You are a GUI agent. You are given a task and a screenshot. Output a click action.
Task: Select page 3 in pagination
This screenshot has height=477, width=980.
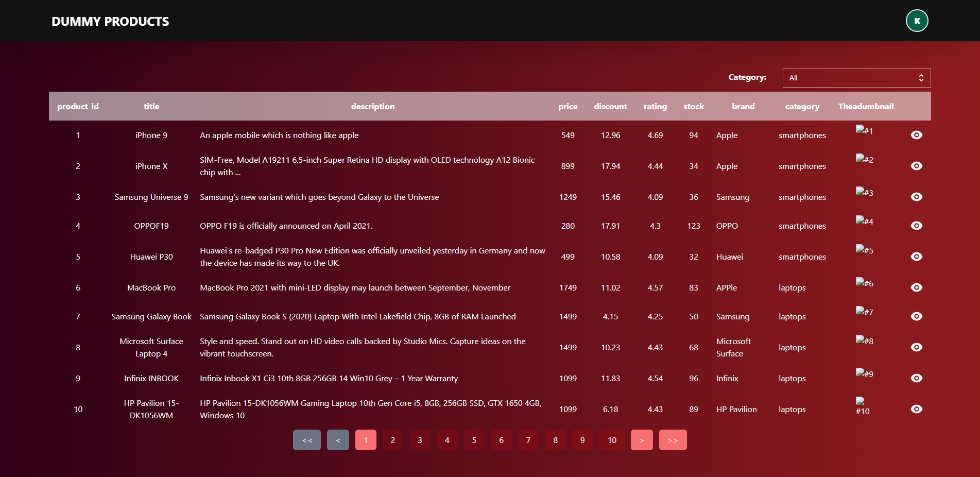pyautogui.click(x=420, y=440)
